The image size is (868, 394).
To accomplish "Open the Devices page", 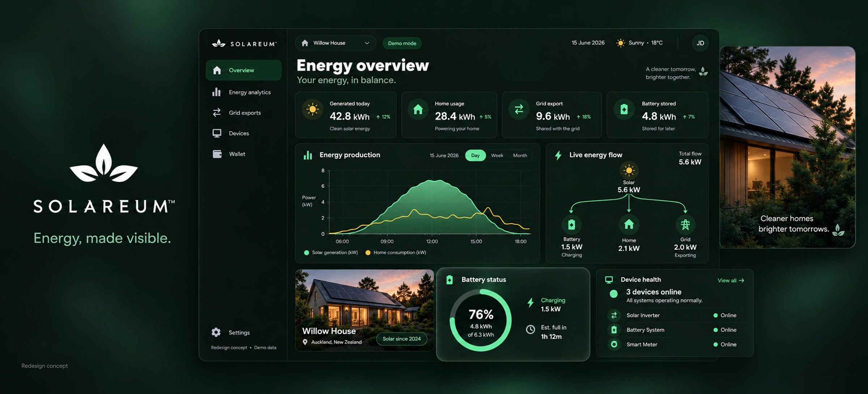I will click(x=231, y=133).
